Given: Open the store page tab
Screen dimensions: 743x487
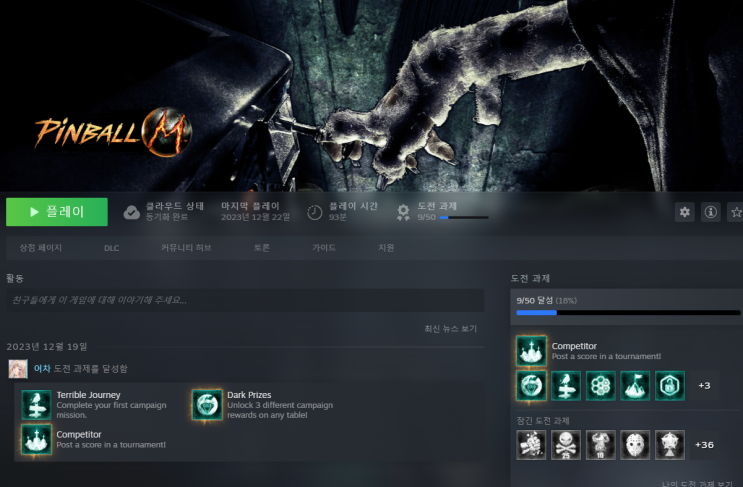Looking at the screenshot, I should coord(41,248).
